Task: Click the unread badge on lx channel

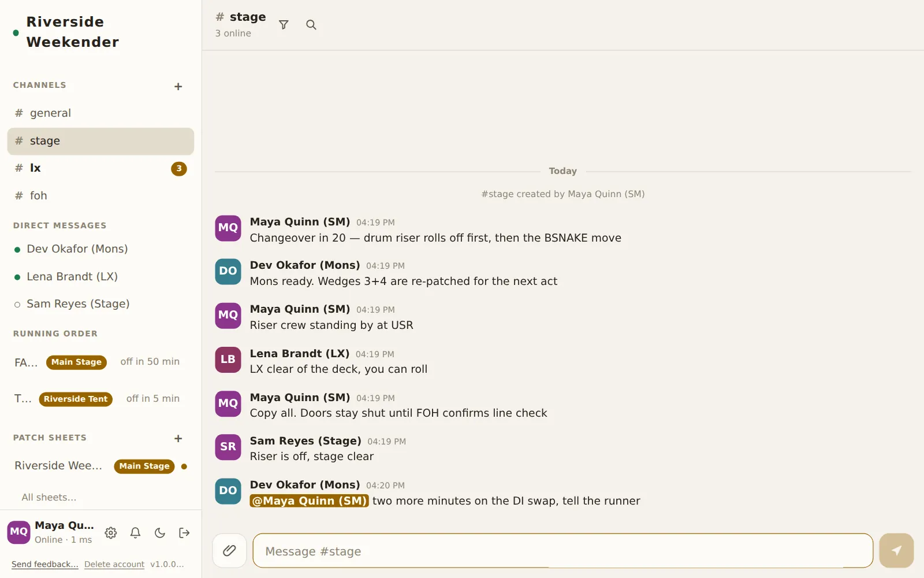Action: pyautogui.click(x=179, y=169)
